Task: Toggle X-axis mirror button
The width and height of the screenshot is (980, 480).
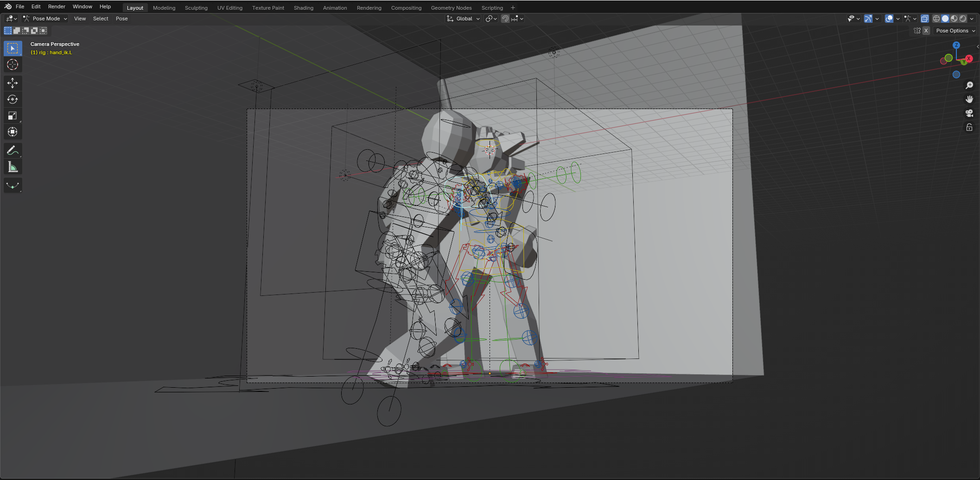Action: [926, 31]
